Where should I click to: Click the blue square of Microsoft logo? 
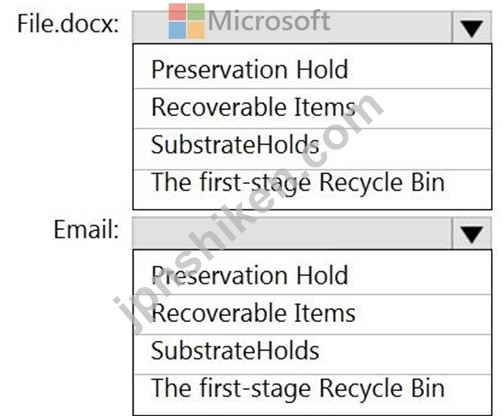pyautogui.click(x=177, y=30)
